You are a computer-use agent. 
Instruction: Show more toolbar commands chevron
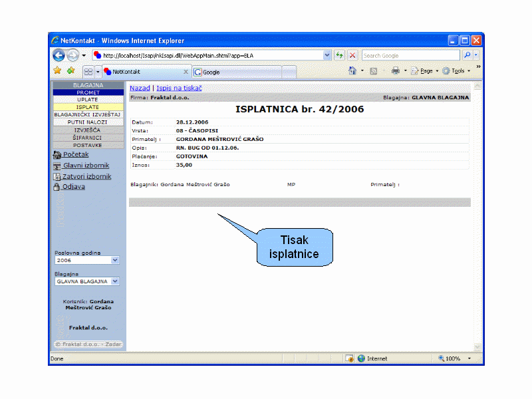tap(478, 66)
